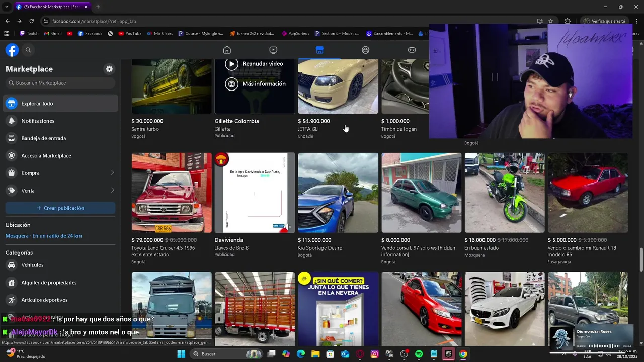Go back in browser
644x362 pixels.
click(7, 21)
